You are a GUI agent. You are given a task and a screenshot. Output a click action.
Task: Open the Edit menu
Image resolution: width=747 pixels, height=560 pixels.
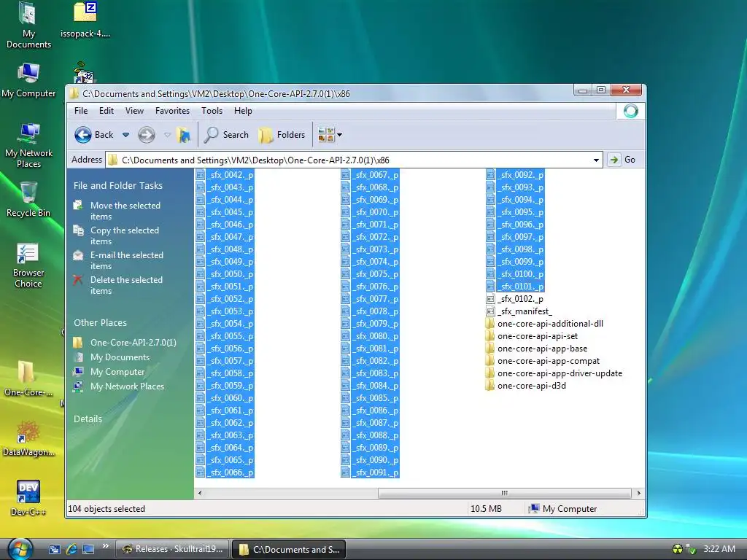pyautogui.click(x=107, y=111)
